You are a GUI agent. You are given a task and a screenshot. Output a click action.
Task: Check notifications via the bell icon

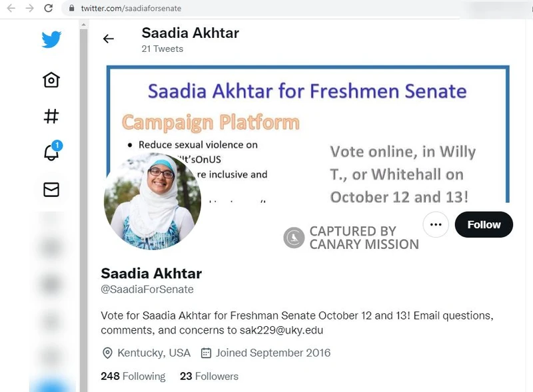click(x=50, y=154)
